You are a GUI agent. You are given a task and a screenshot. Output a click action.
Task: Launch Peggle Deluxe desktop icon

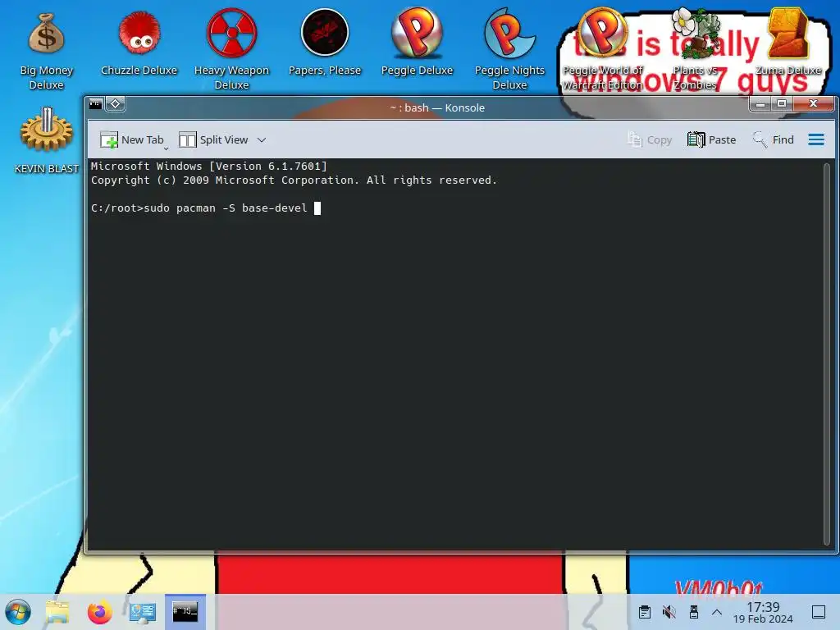(x=417, y=43)
